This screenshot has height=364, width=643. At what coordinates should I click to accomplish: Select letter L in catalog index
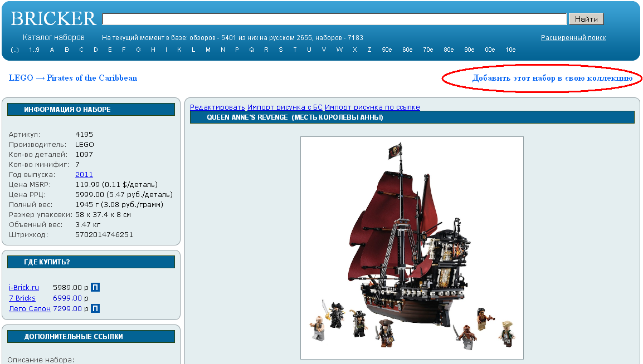click(193, 50)
